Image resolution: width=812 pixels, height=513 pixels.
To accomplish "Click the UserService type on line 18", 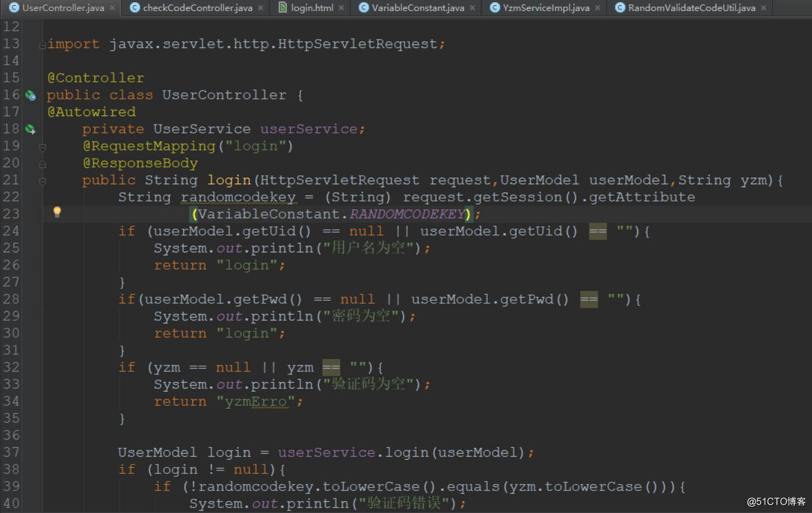I will [202, 129].
